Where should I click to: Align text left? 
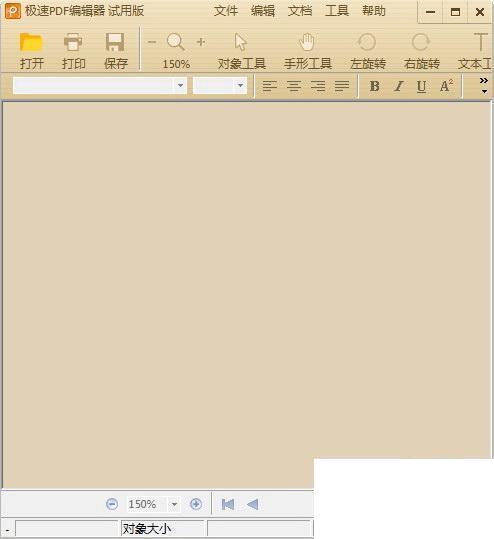point(270,86)
